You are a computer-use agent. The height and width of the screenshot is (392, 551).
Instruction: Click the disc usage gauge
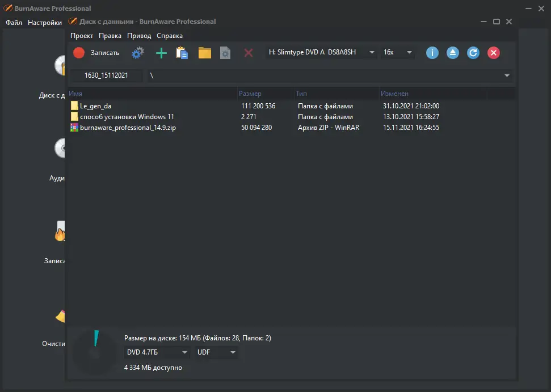pyautogui.click(x=95, y=352)
